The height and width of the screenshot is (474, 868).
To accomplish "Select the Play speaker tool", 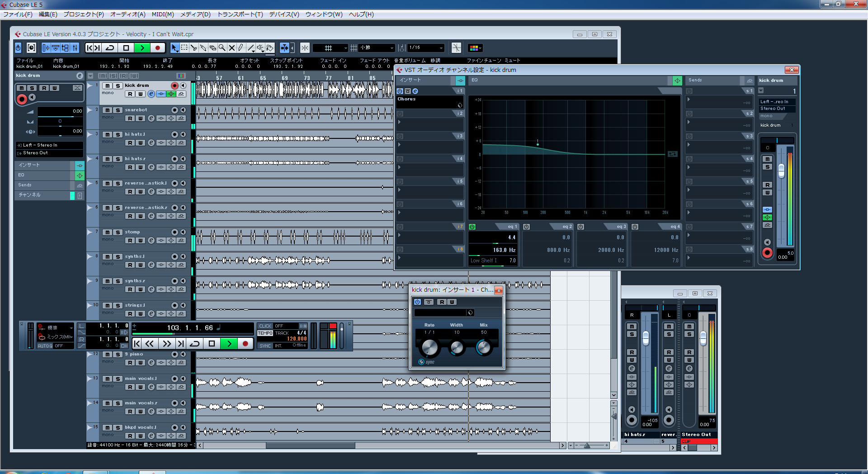I will (x=260, y=48).
